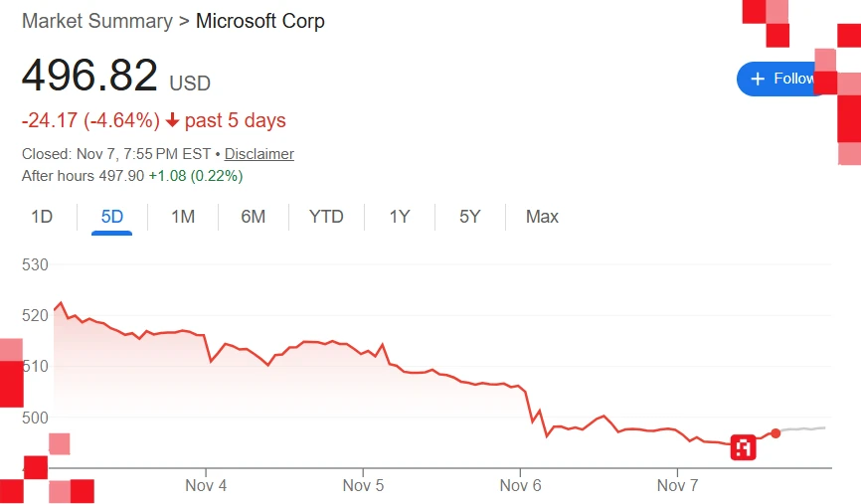Click the Microsoft Corp title
This screenshot has height=504, width=861.
pos(259,21)
